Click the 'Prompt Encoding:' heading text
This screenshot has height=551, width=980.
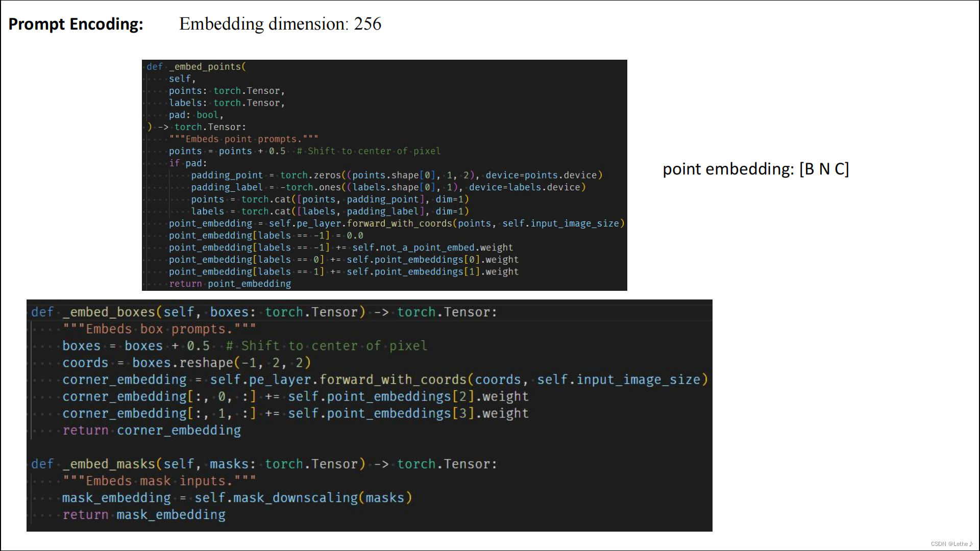click(x=76, y=24)
